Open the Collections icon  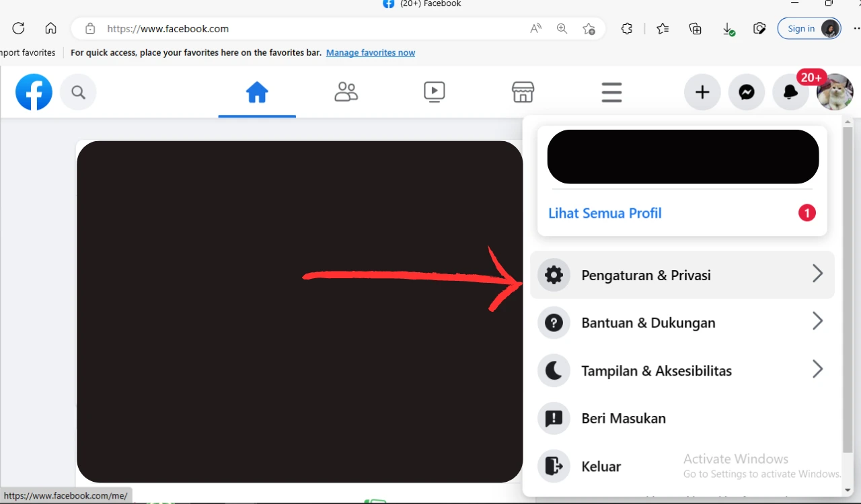[696, 28]
